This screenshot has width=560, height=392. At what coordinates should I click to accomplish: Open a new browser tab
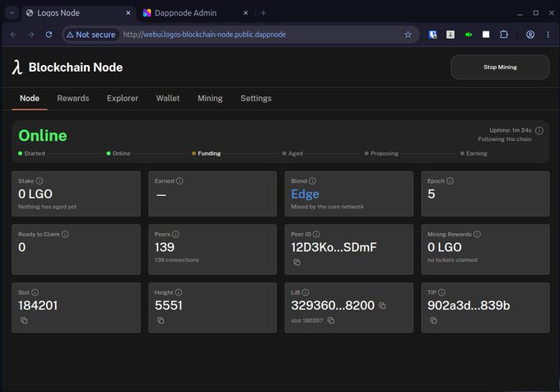(x=264, y=13)
